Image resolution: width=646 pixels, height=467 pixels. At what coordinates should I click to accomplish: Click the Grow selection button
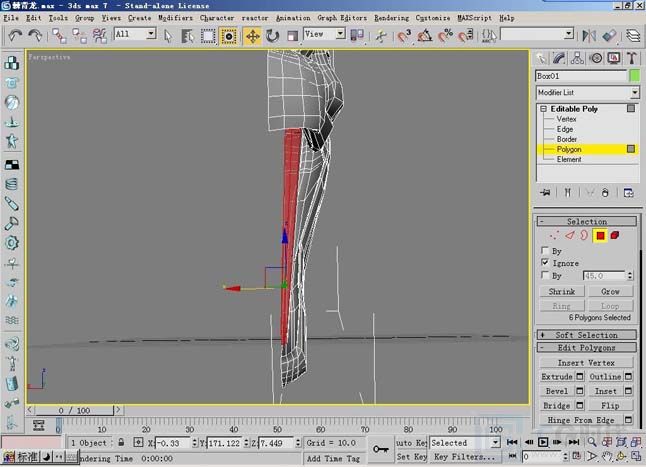[x=610, y=292]
